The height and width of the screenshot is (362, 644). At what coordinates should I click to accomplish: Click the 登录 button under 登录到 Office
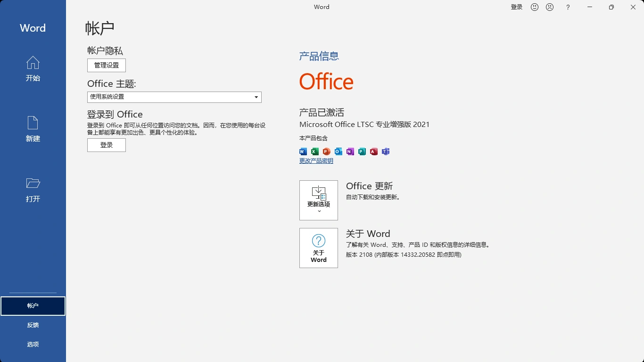click(107, 145)
